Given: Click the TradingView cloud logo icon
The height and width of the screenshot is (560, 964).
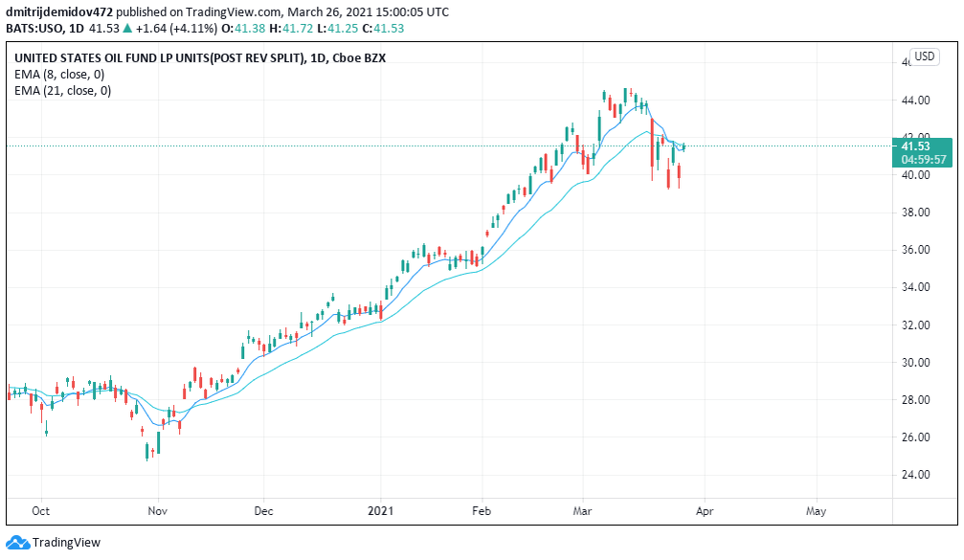Looking at the screenshot, I should click(x=18, y=542).
